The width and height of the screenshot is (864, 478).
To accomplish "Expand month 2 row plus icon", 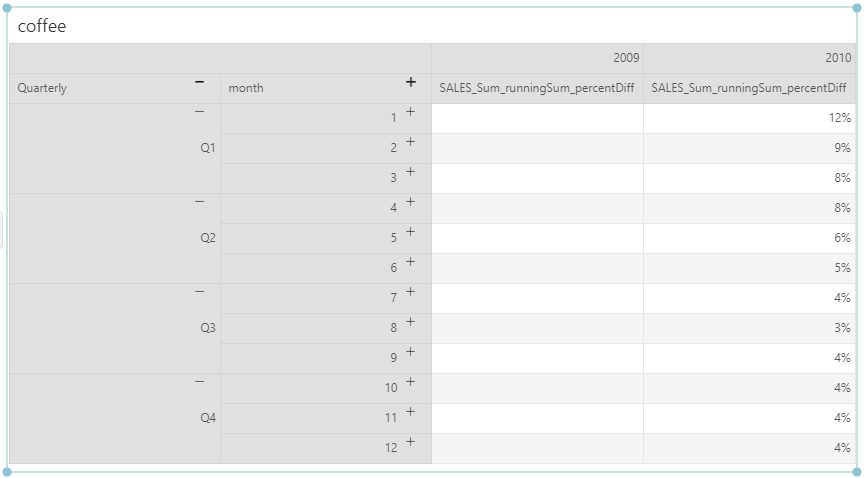I will point(410,143).
